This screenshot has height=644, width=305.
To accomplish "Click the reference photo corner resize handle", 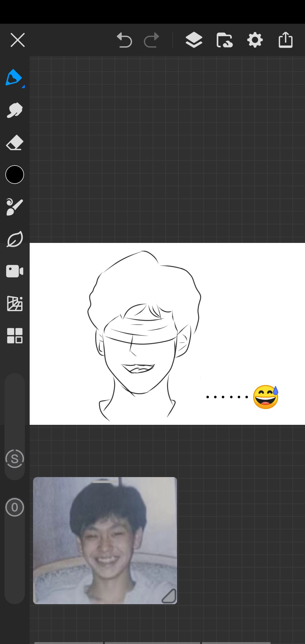I will [x=169, y=596].
